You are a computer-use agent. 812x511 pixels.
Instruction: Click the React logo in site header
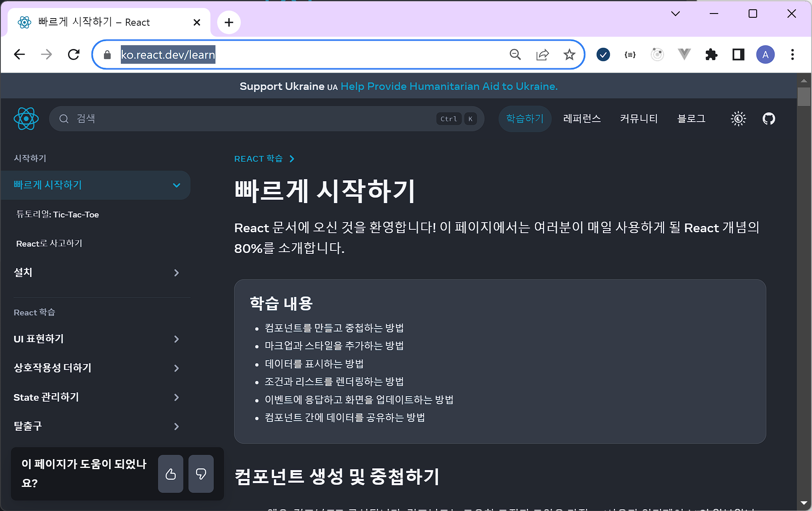[x=26, y=119]
